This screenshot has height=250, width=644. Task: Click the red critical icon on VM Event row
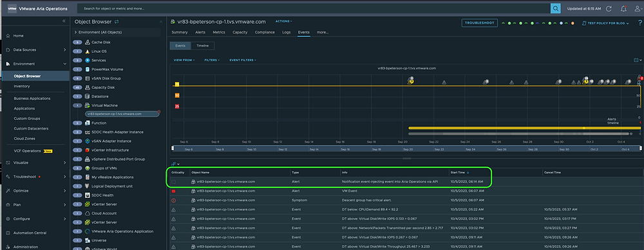(x=173, y=191)
